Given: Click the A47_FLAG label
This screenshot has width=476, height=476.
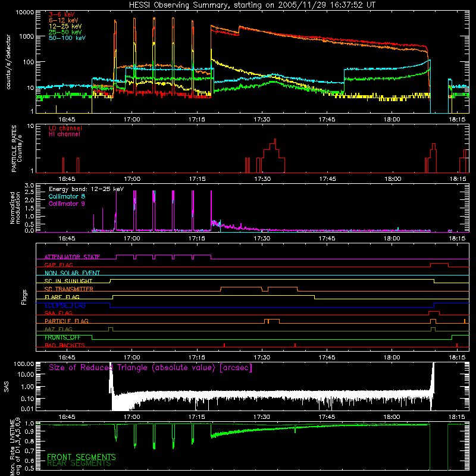Looking at the screenshot, I should point(58,329).
